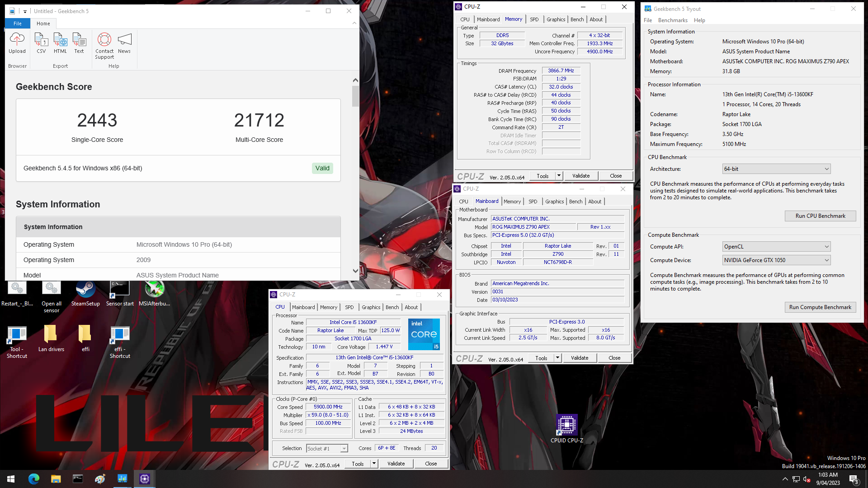
Task: Click the DRAM Frequency 3866.7 MHz value
Action: tap(561, 70)
